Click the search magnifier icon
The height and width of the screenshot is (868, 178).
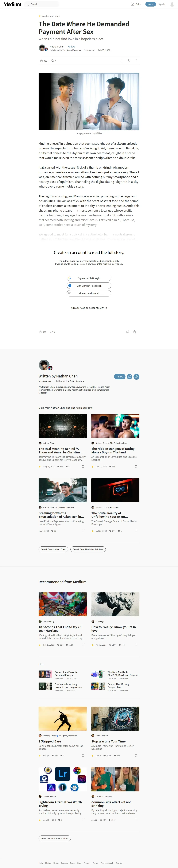point(27,4)
